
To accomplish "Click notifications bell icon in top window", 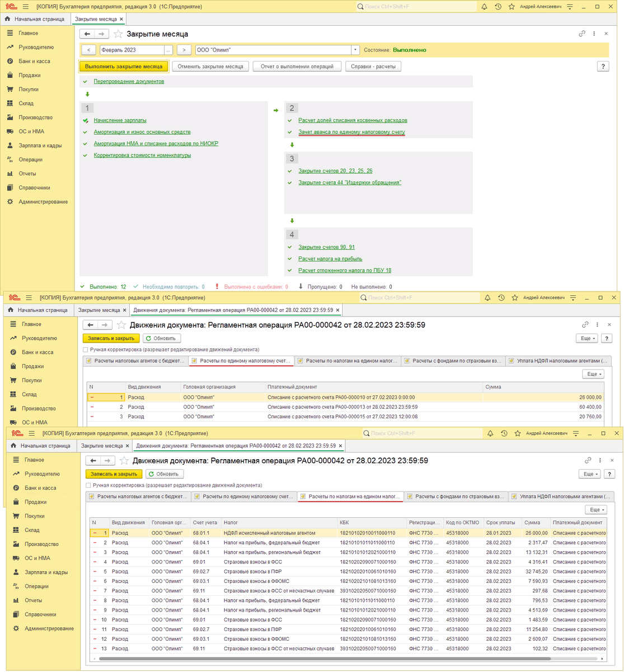I will (484, 7).
